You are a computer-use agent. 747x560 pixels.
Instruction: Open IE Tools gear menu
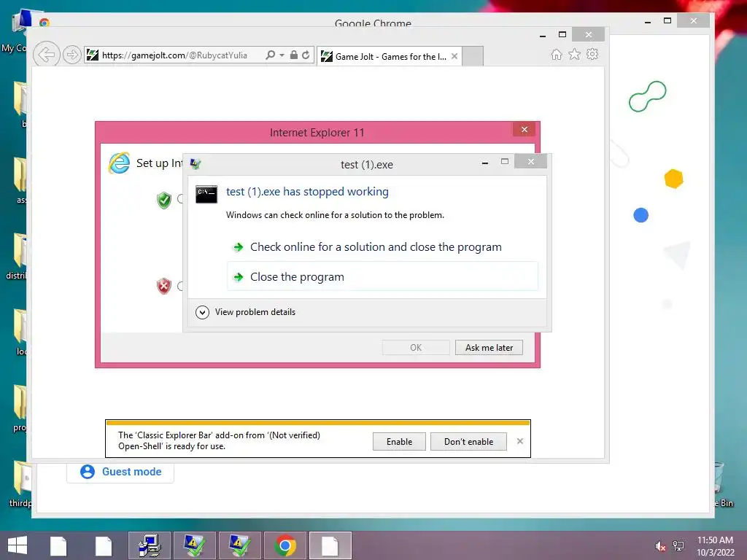tap(592, 54)
